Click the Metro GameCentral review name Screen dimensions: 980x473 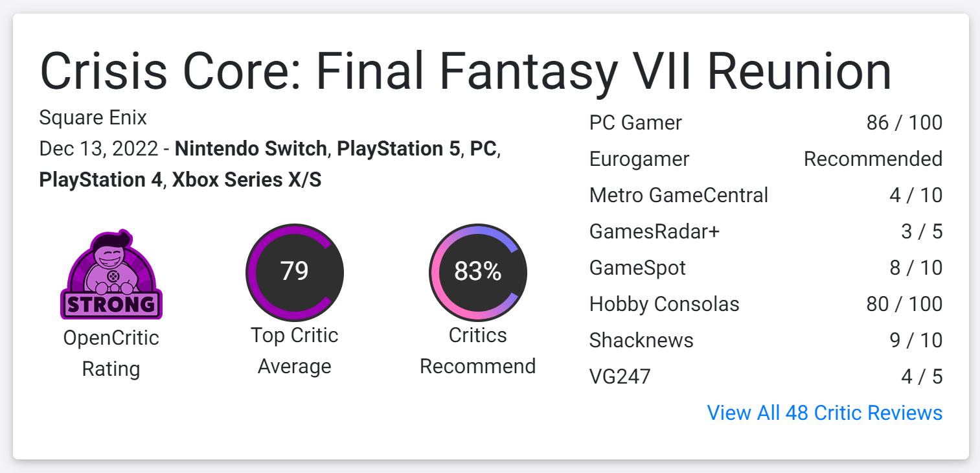(x=678, y=195)
